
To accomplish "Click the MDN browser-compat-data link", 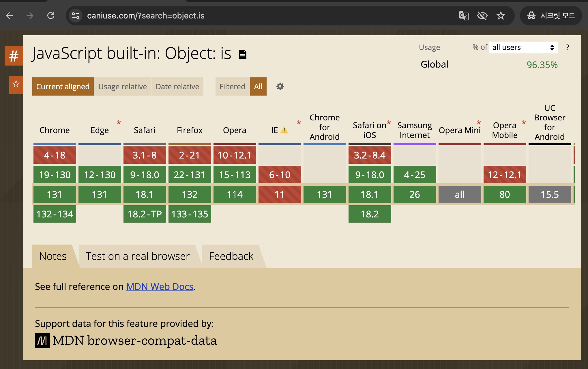I will pos(126,341).
